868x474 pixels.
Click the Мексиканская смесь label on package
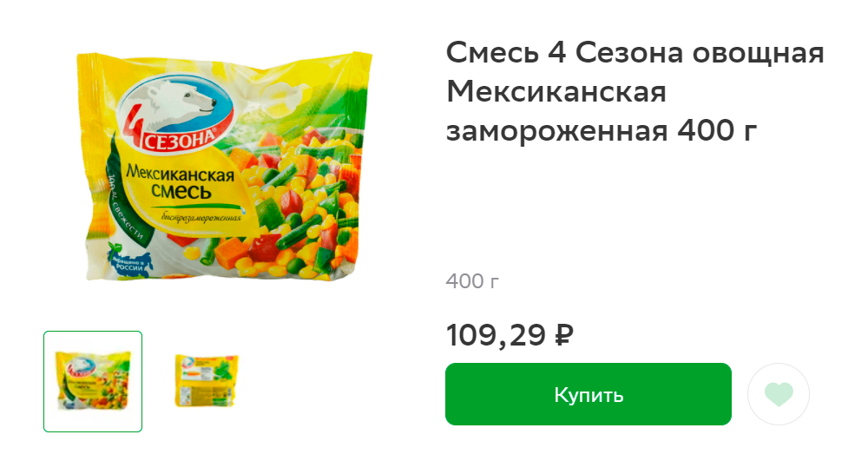180,182
